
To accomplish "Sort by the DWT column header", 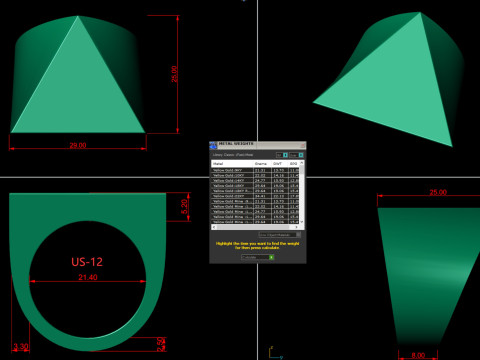I will pos(280,164).
